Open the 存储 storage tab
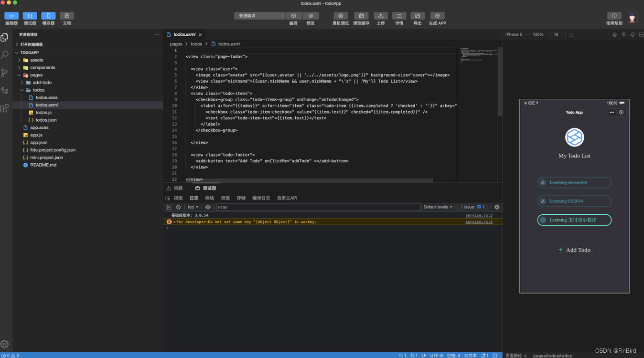Image resolution: width=644 pixels, height=358 pixels. pyautogui.click(x=241, y=198)
